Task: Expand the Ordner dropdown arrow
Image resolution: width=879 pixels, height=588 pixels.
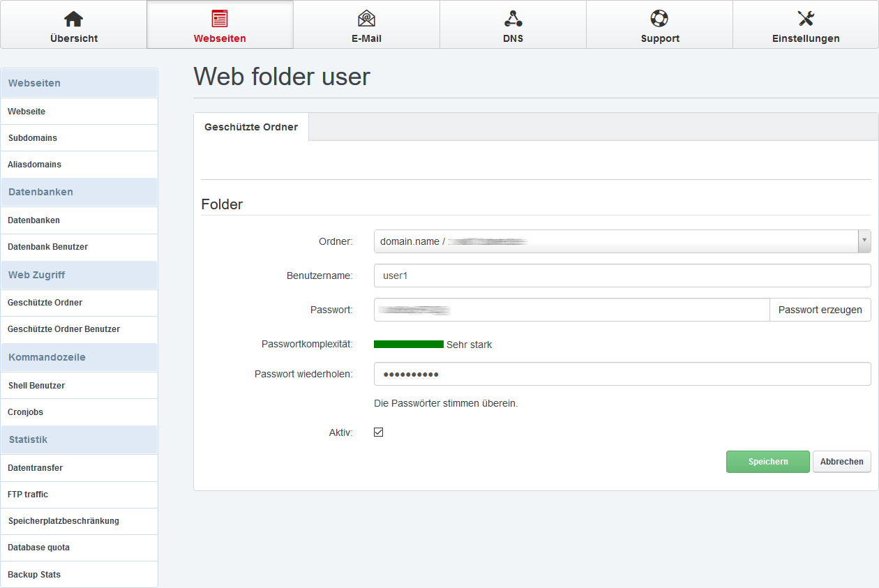Action: click(864, 241)
